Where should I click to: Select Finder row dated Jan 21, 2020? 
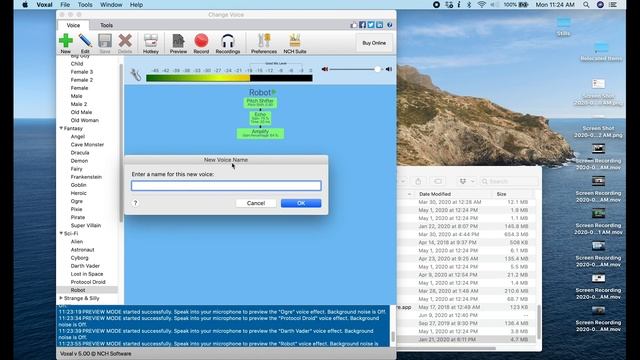tap(466, 339)
